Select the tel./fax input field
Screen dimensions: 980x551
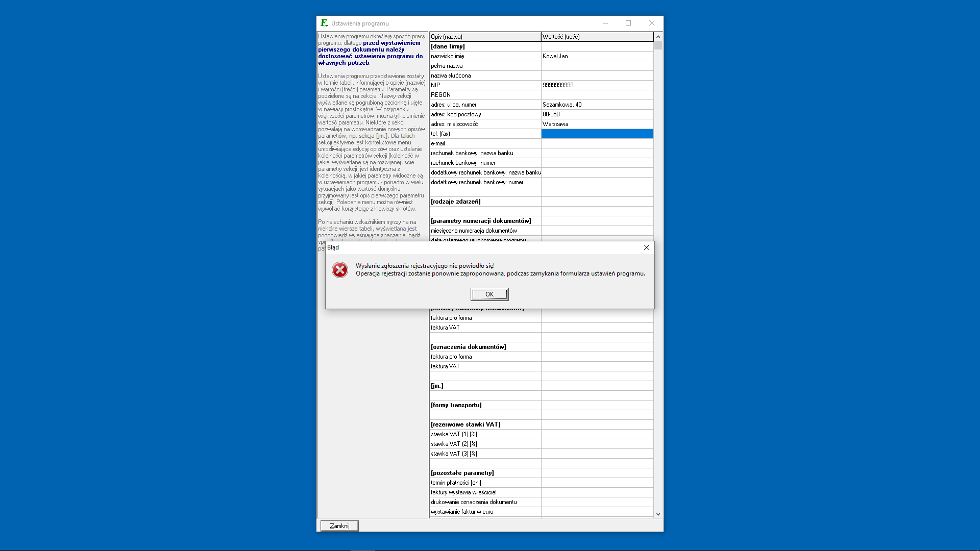pos(597,133)
